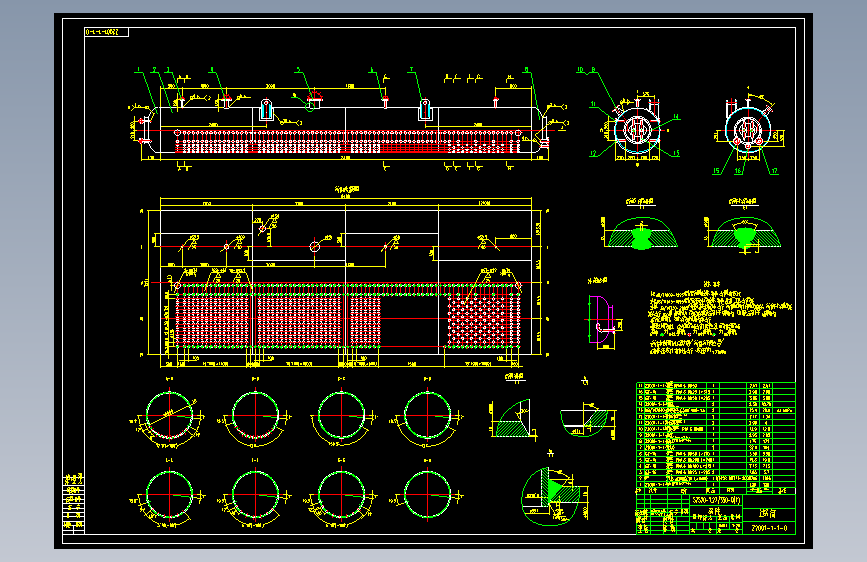
Task: Click the rotated drawing number box at top-left
Action: pos(106,32)
